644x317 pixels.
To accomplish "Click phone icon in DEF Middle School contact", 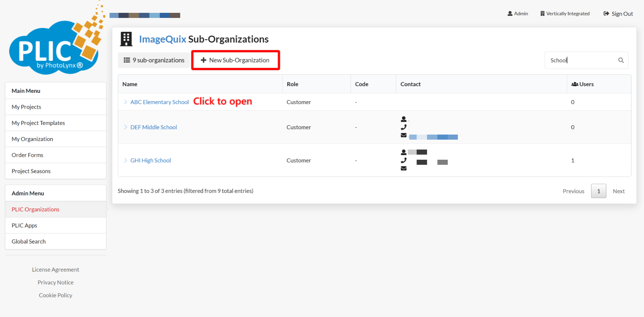I will point(404,127).
